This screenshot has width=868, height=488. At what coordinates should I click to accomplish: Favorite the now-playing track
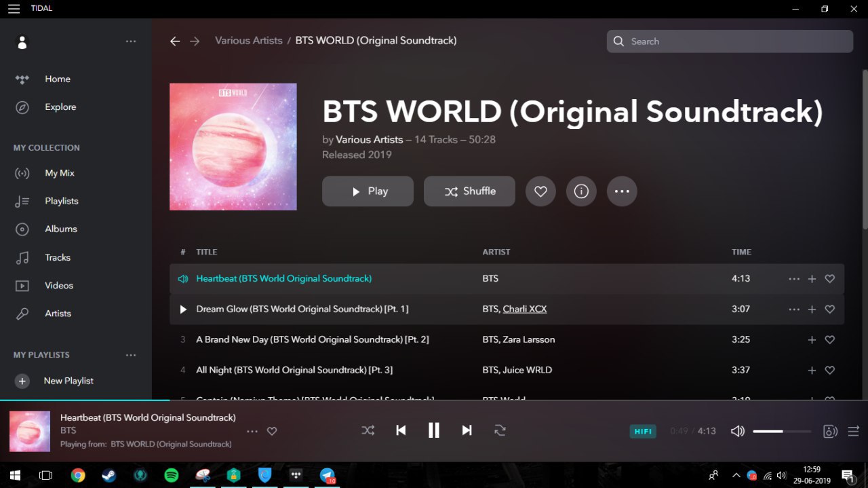click(x=272, y=431)
